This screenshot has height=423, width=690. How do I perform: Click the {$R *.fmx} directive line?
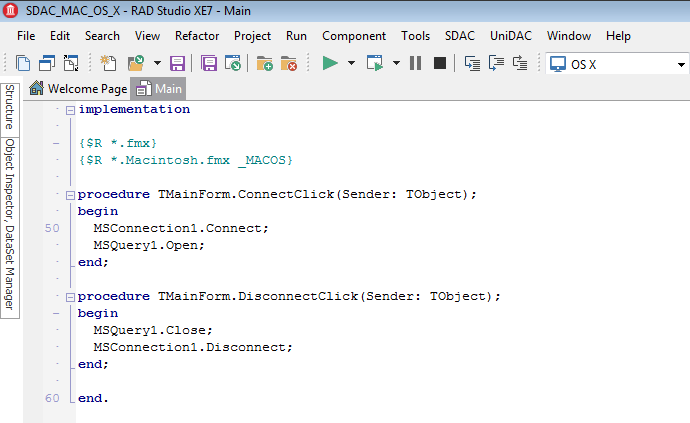pyautogui.click(x=117, y=143)
